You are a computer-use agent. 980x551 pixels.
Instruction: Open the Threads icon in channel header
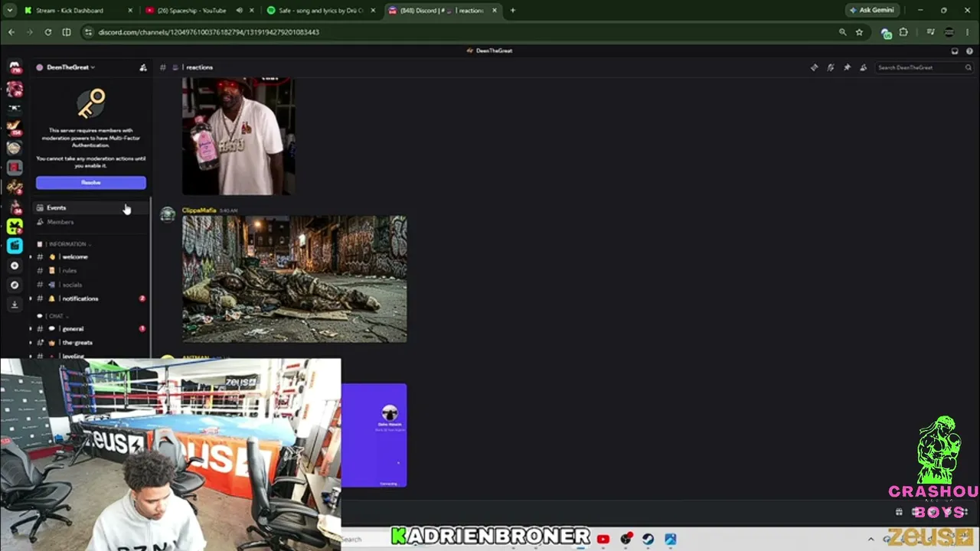[x=814, y=67]
